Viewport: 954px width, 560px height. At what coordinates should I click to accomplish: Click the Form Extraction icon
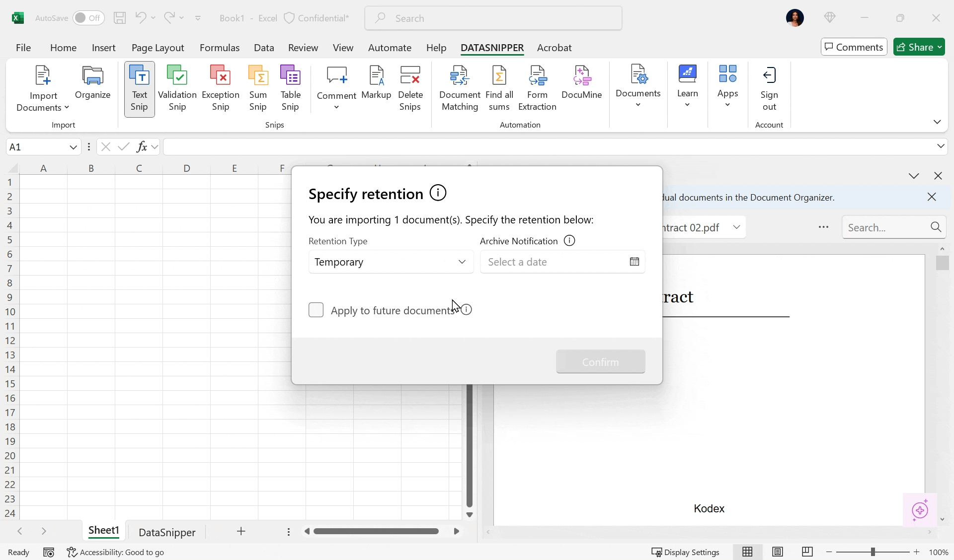coord(537,88)
